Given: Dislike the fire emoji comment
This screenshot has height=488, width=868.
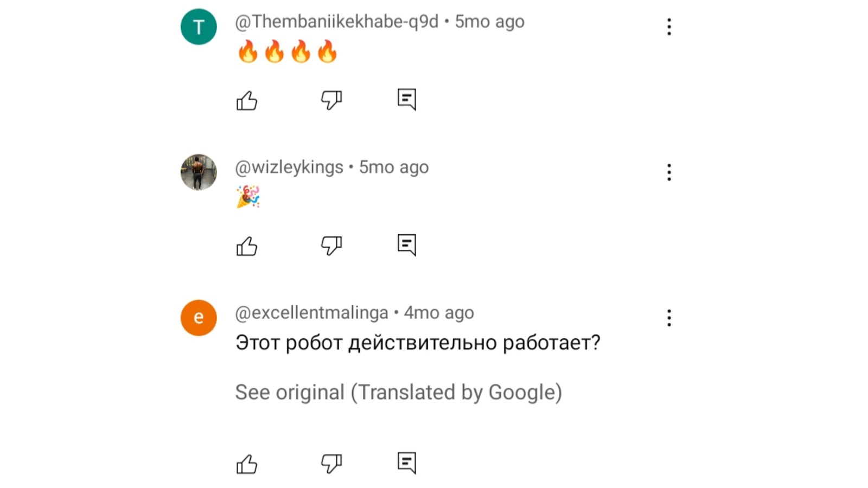Looking at the screenshot, I should pos(331,100).
